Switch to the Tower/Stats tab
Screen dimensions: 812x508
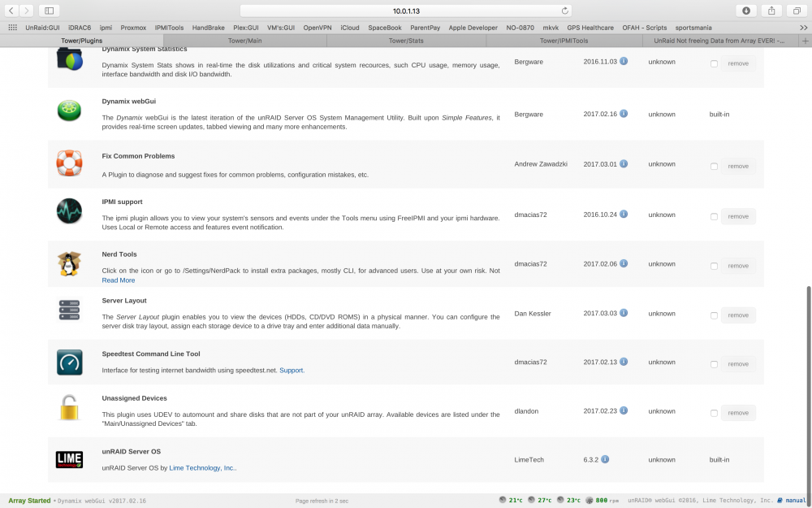click(406, 41)
